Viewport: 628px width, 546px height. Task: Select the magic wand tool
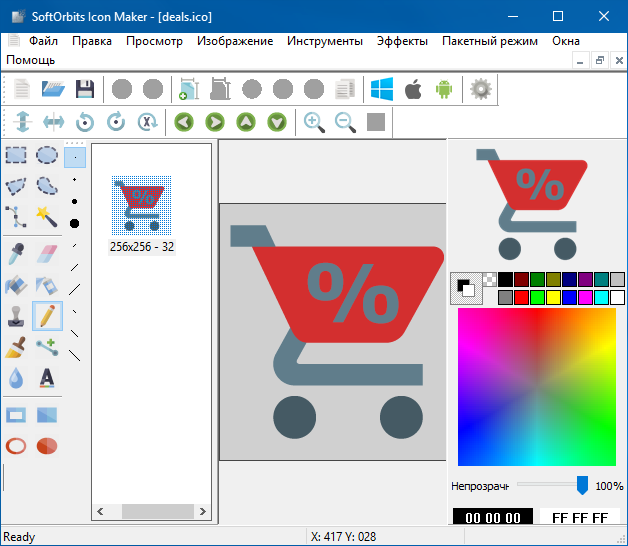[x=46, y=216]
